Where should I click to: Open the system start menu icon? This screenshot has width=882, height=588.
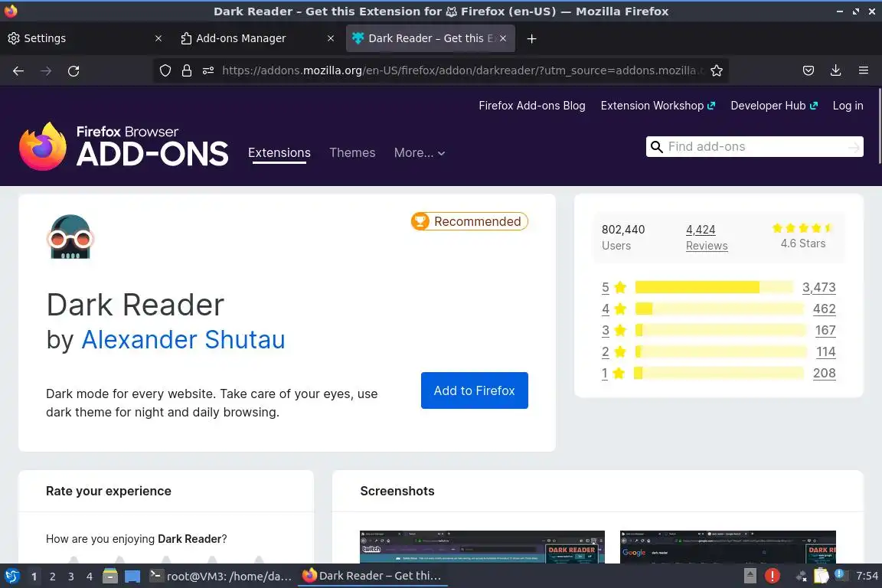pyautogui.click(x=12, y=576)
